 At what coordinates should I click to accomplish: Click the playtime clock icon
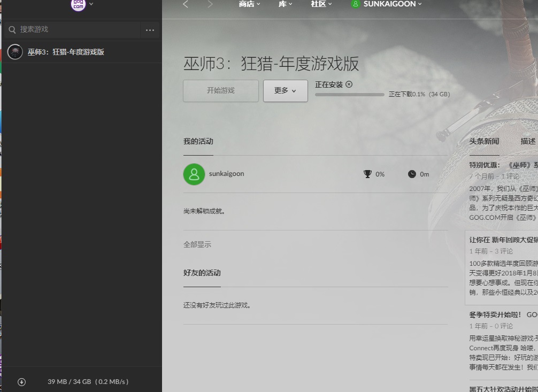tap(412, 174)
